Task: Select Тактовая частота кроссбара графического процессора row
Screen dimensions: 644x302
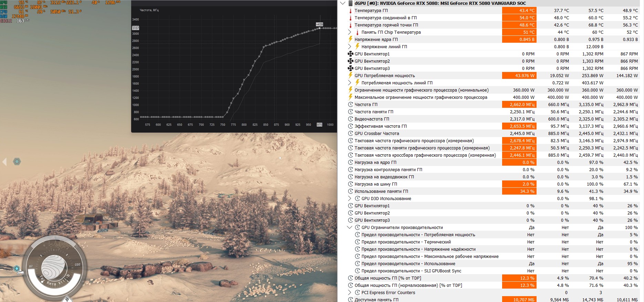Action: tap(493, 155)
